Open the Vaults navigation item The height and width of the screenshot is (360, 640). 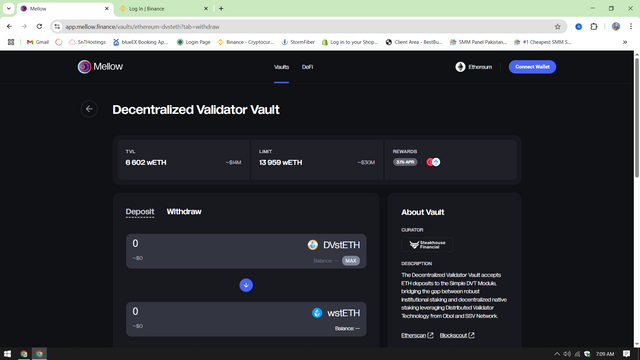pos(281,67)
